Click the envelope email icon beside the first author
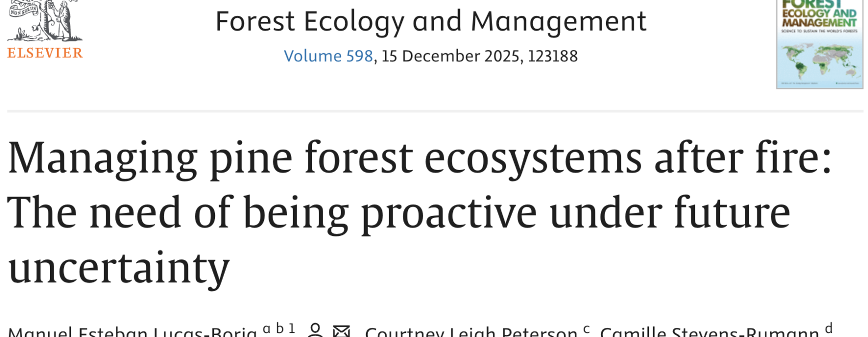The image size is (868, 337). click(x=341, y=332)
